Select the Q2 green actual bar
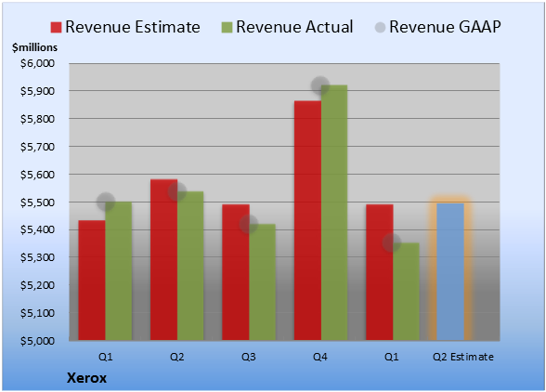Image resolution: width=546 pixels, height=392 pixels. tap(190, 266)
